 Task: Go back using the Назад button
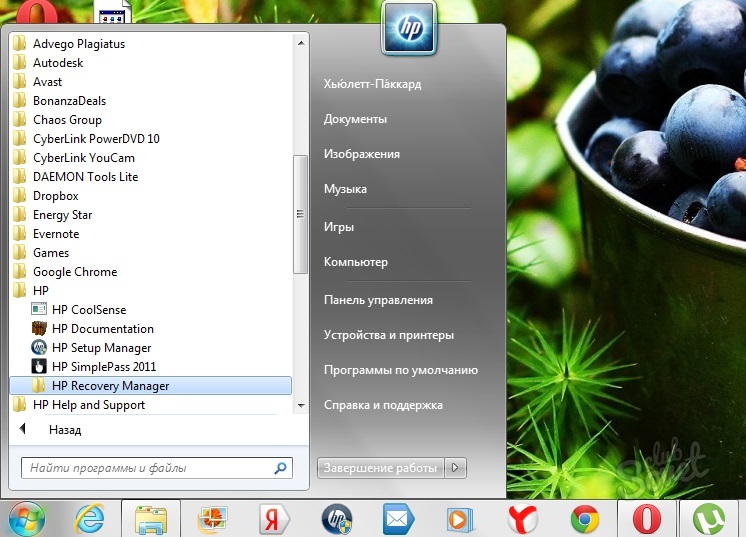(64, 430)
